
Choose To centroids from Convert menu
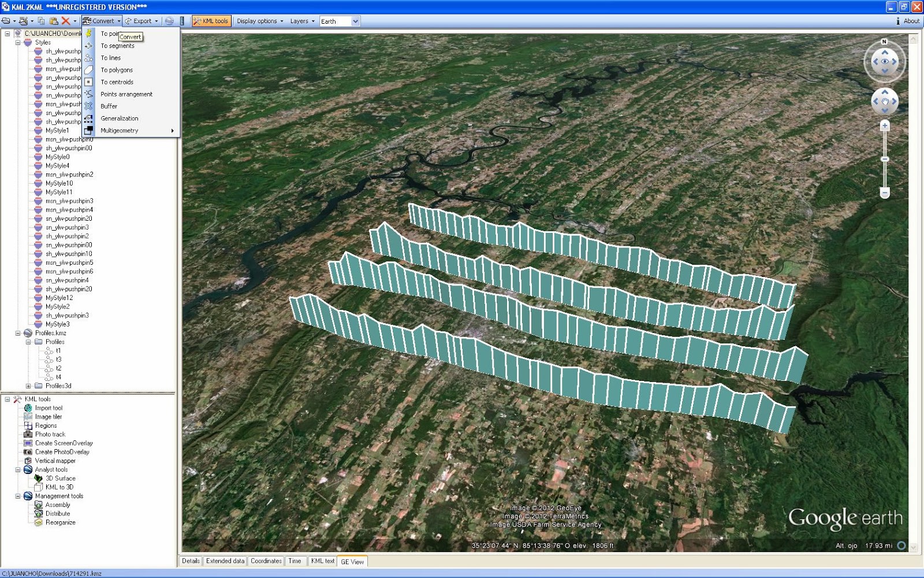131,82
